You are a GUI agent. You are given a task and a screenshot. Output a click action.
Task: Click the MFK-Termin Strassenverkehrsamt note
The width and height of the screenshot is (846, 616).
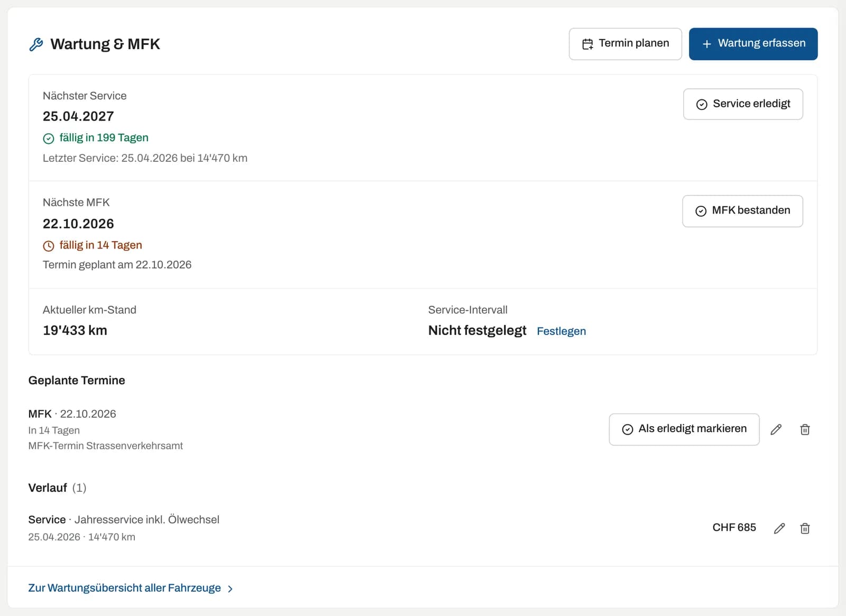point(105,446)
